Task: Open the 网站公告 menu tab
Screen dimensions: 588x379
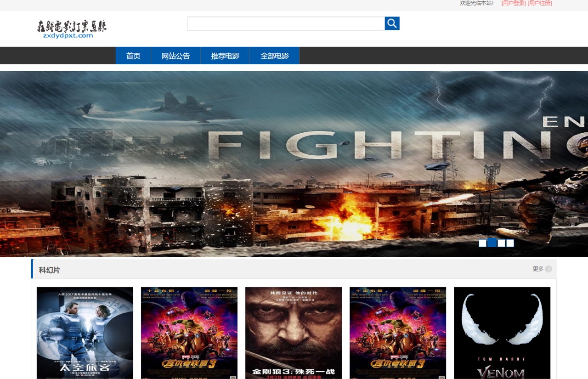Action: click(x=175, y=56)
